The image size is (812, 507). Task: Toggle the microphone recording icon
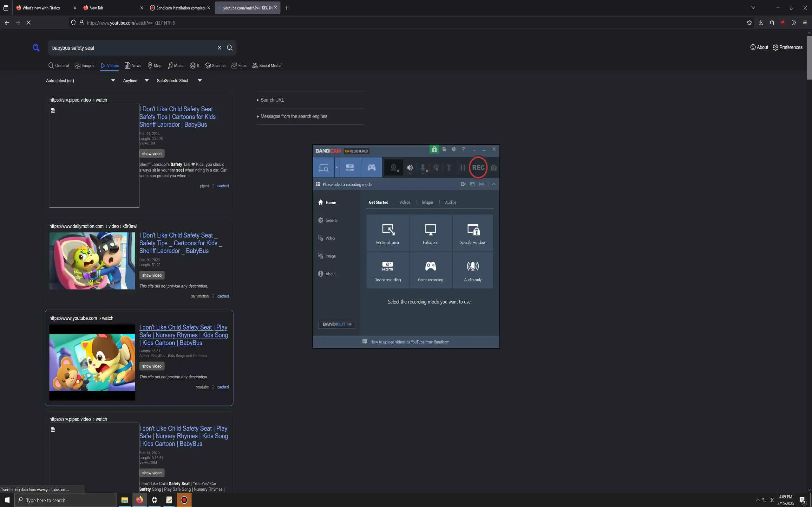(x=423, y=168)
